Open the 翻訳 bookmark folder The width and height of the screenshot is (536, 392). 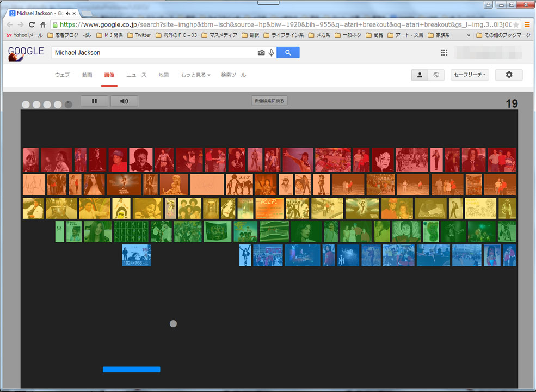point(250,35)
